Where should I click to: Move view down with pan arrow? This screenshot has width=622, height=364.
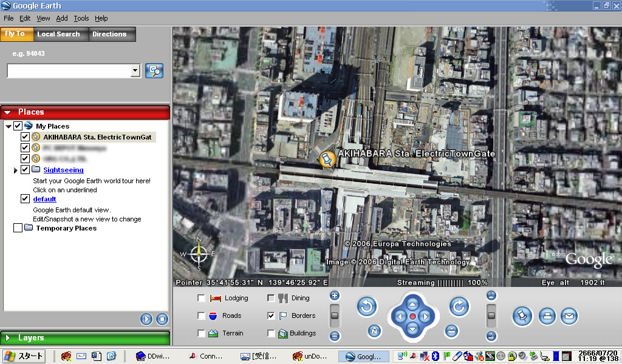[412, 329]
